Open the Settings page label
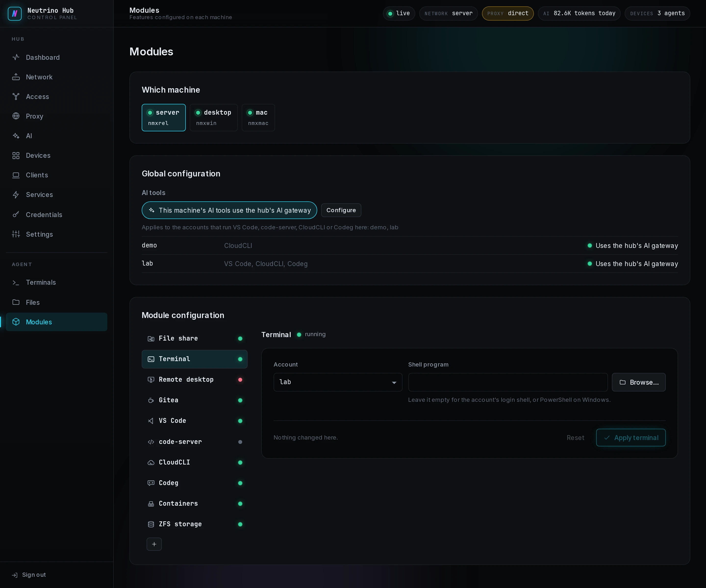 pos(39,234)
